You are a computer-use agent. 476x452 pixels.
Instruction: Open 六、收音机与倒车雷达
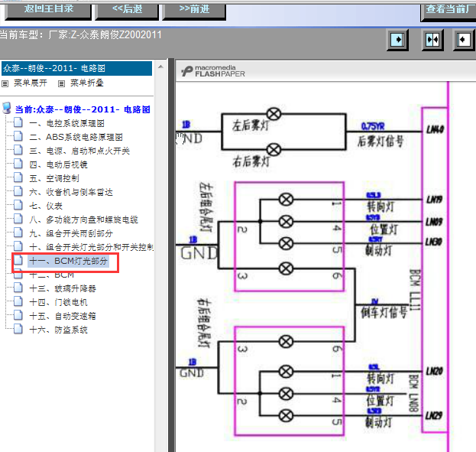pyautogui.click(x=71, y=192)
